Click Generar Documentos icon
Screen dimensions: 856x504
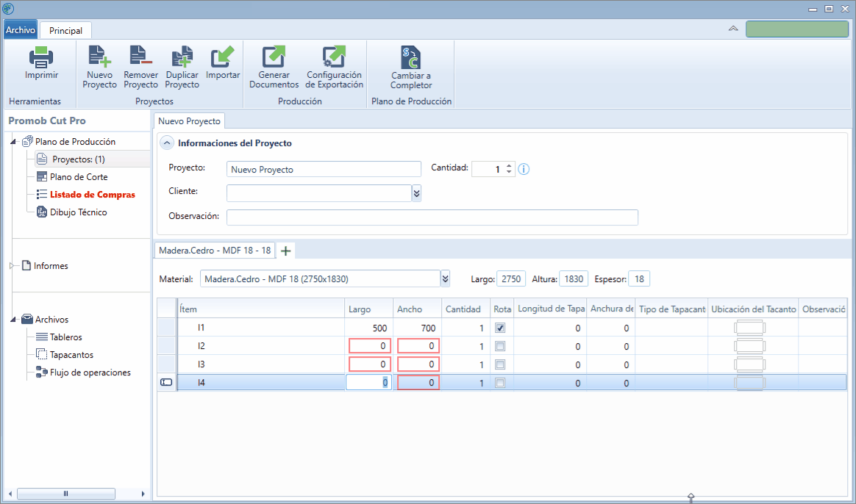[x=274, y=57]
